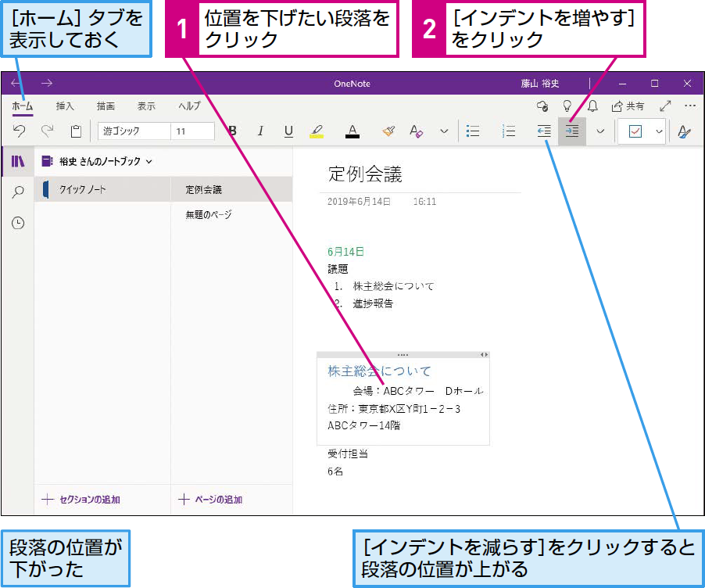Enter full screen mode arrows icon
Screen dimensions: 705x588
coord(665,106)
